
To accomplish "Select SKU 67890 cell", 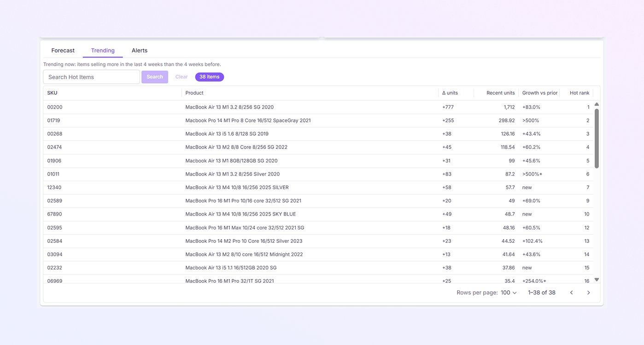I will (112, 214).
